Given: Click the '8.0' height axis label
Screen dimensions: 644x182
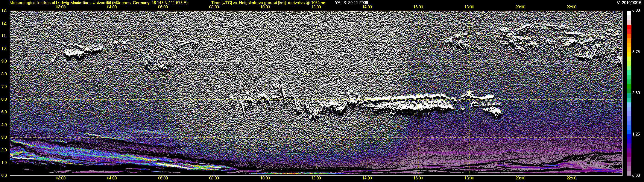Looking at the screenshot, I should [x=4, y=74].
